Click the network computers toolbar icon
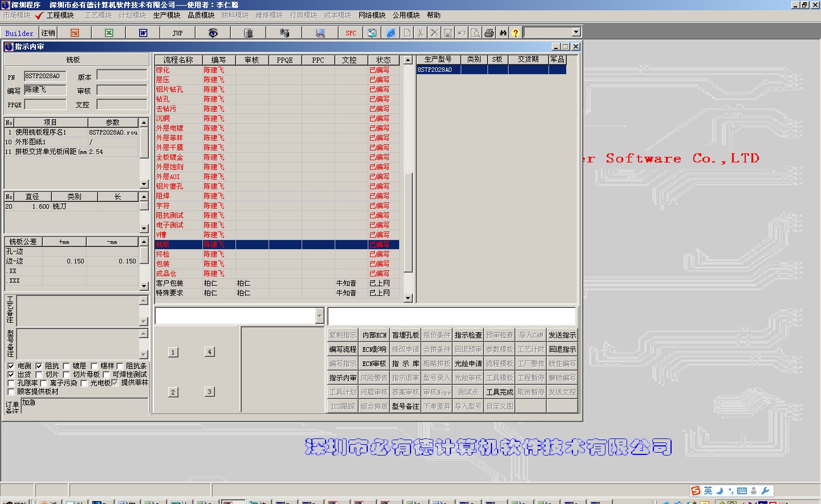The width and height of the screenshot is (821, 504). (x=284, y=33)
